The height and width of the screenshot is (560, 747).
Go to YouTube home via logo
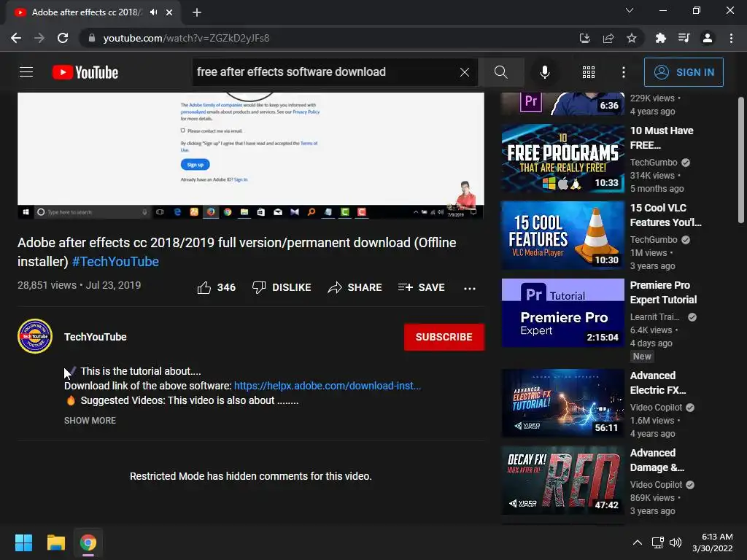[85, 72]
